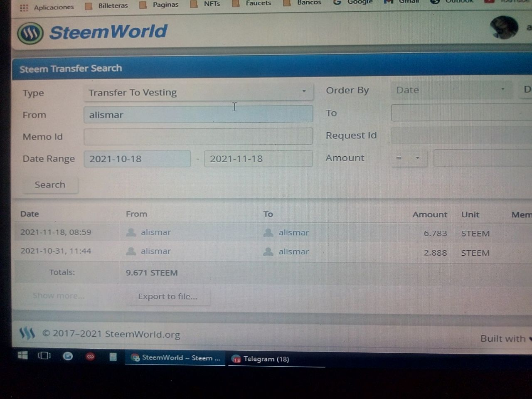Launch the blue round browser taskbar icon
The image size is (532, 399).
[x=68, y=356]
